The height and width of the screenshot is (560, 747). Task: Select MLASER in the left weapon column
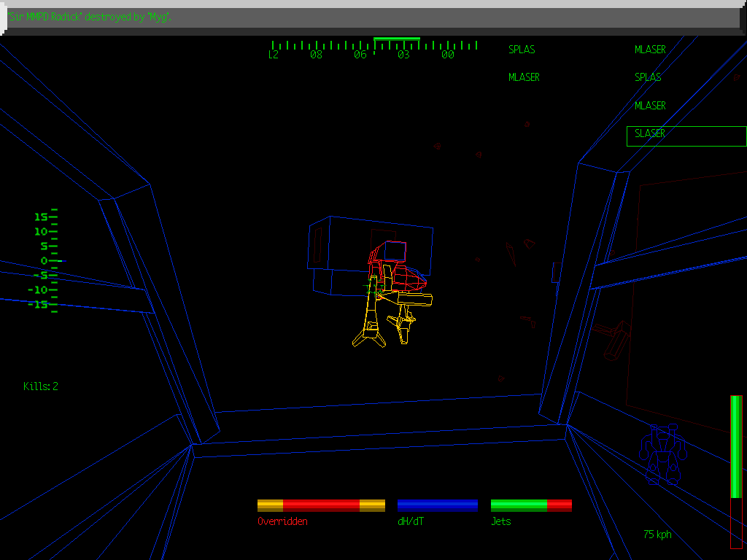click(524, 77)
